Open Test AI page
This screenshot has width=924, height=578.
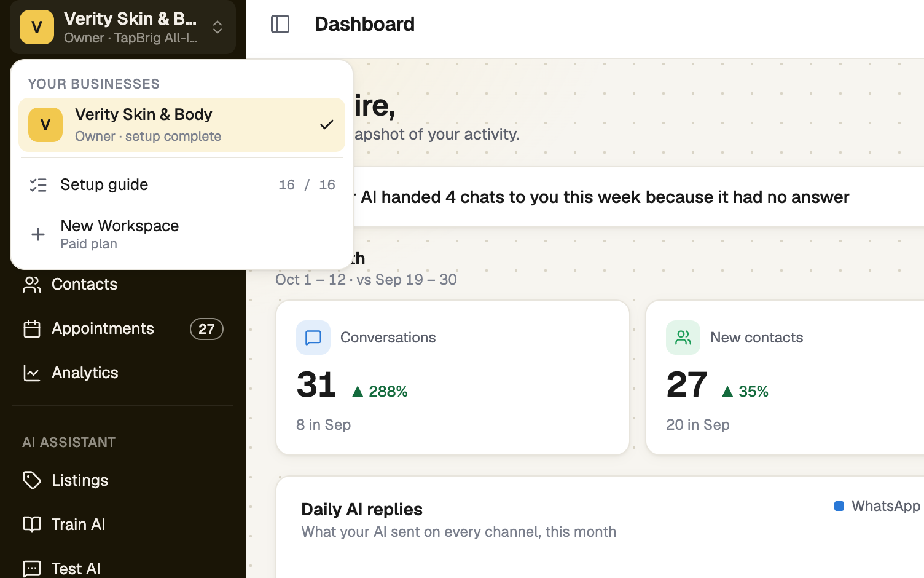coord(123,569)
